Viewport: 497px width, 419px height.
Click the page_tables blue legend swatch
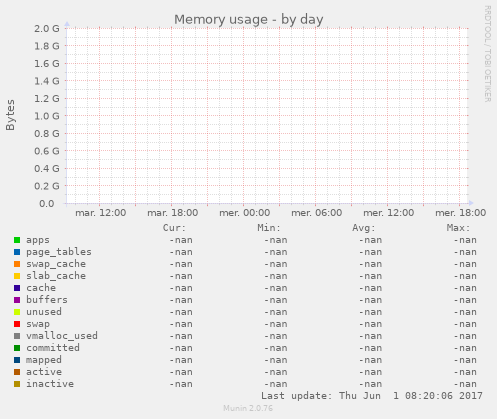(x=17, y=252)
